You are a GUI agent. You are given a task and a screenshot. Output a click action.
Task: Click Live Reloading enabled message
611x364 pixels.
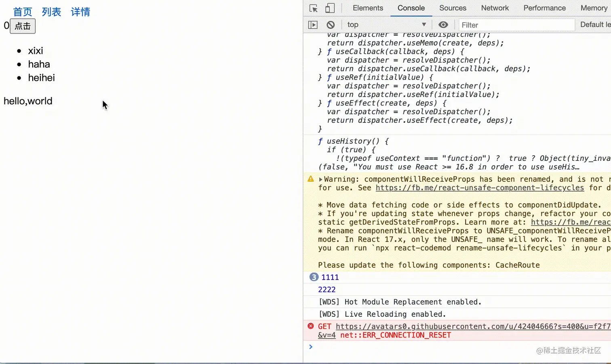pyautogui.click(x=382, y=314)
